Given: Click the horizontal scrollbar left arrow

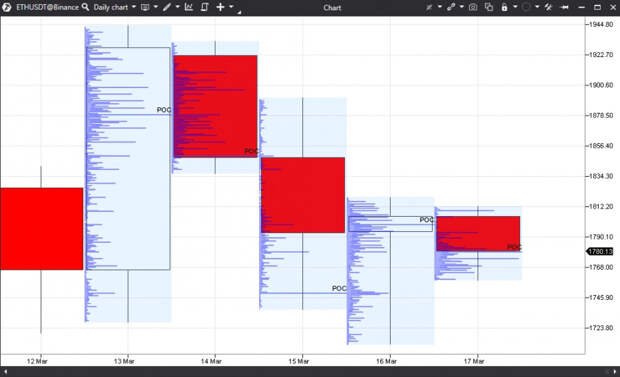Looking at the screenshot, I should (6, 372).
